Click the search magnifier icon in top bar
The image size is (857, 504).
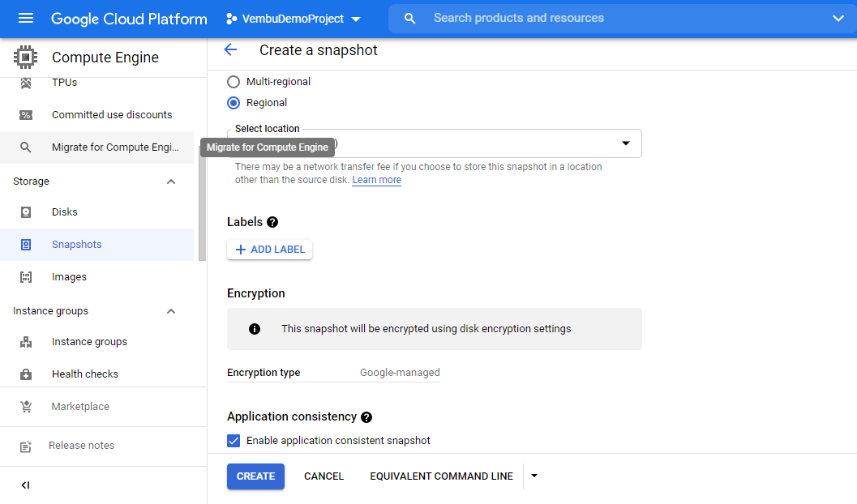pyautogui.click(x=409, y=19)
